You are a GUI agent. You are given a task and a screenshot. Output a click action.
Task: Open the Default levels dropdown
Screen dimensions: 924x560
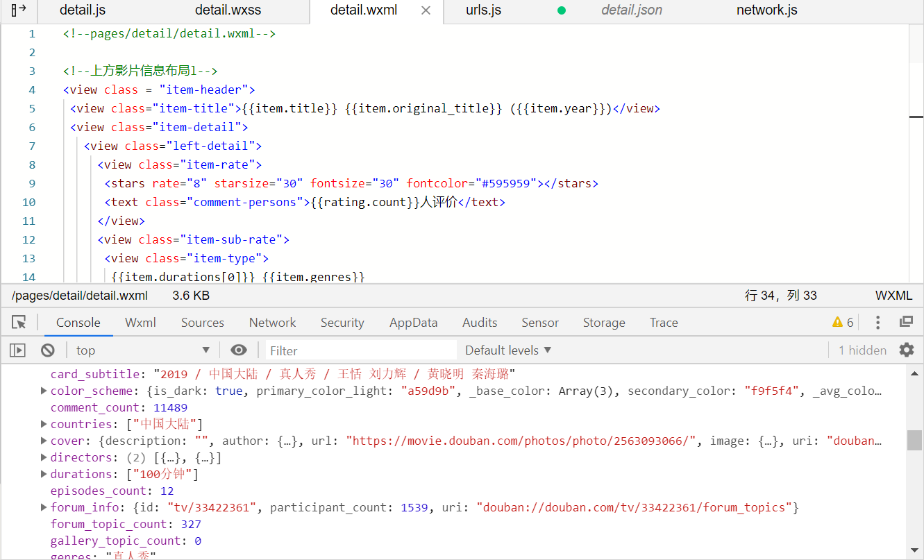click(509, 350)
